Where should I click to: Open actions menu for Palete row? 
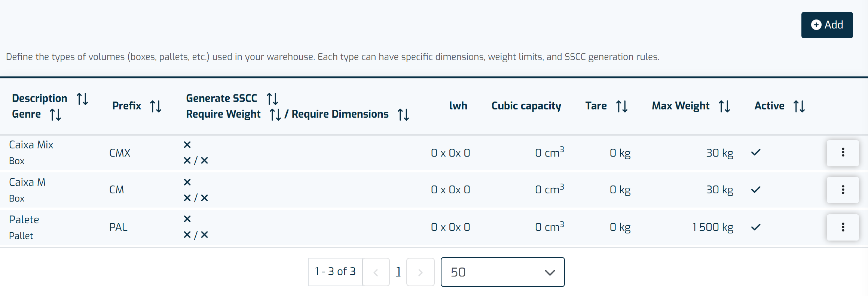coord(843,227)
